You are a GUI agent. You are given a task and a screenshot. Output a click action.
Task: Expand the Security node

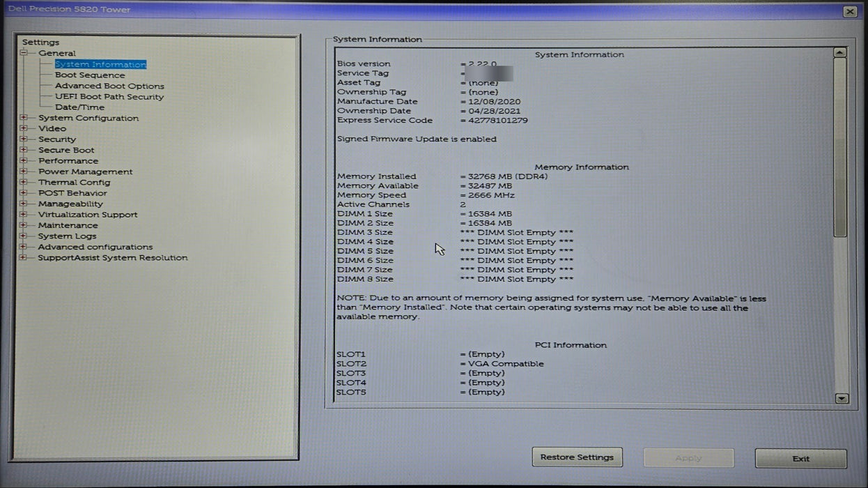24,139
